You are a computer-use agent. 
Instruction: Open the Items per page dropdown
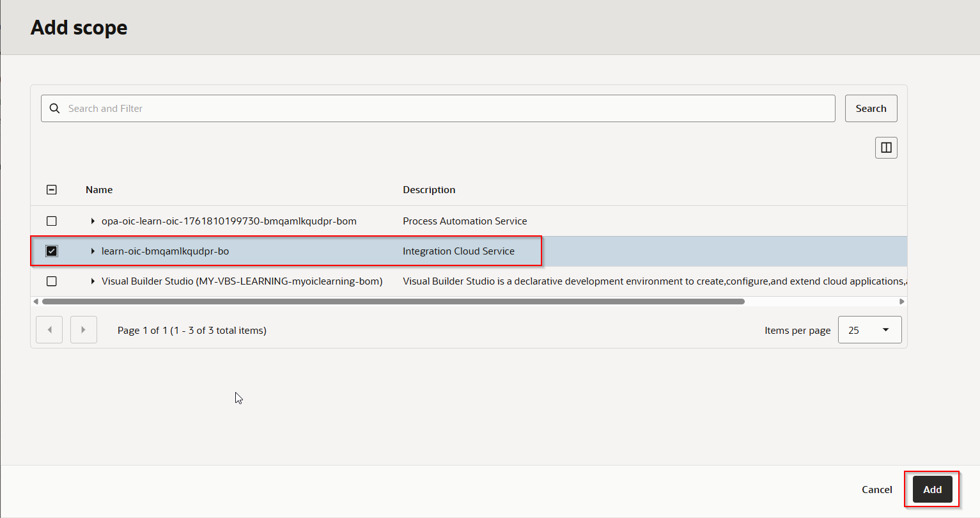click(869, 330)
